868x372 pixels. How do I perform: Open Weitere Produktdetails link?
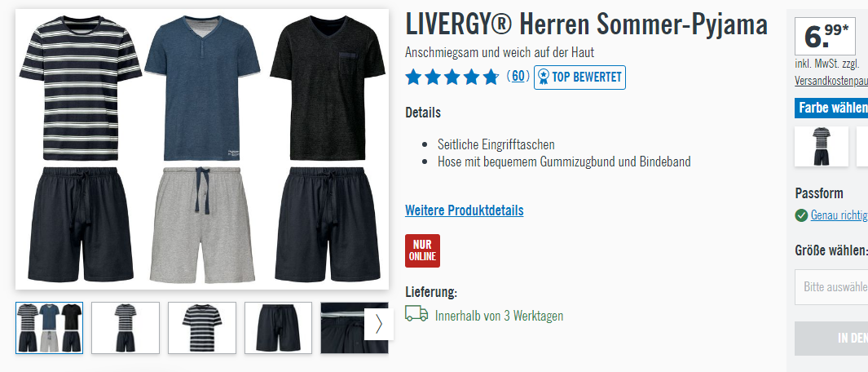click(x=465, y=210)
